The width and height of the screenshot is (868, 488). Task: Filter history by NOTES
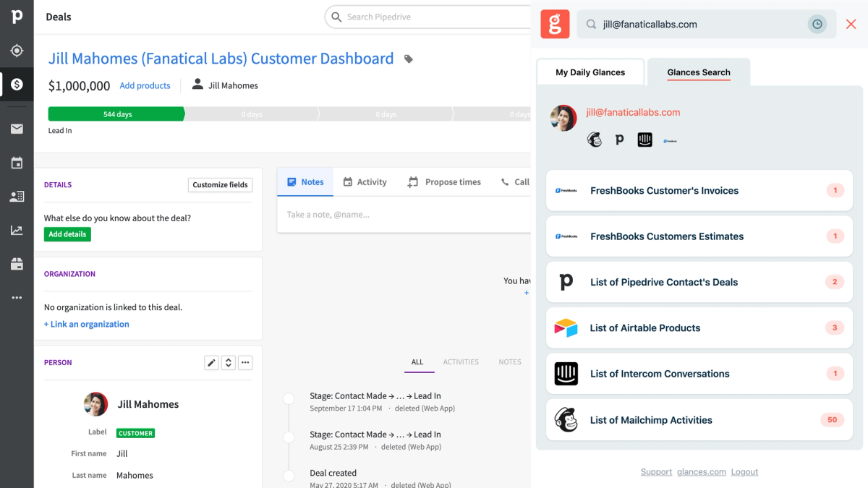510,362
